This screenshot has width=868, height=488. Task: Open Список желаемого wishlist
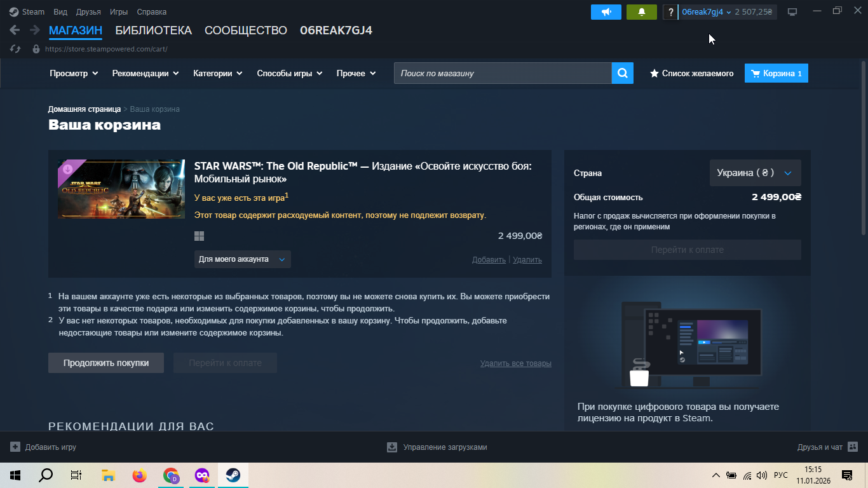(x=691, y=73)
